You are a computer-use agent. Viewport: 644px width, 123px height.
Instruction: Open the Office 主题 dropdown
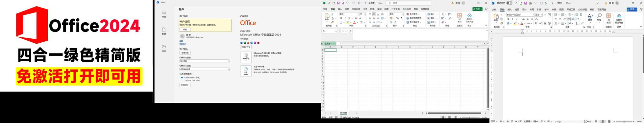tap(204, 69)
